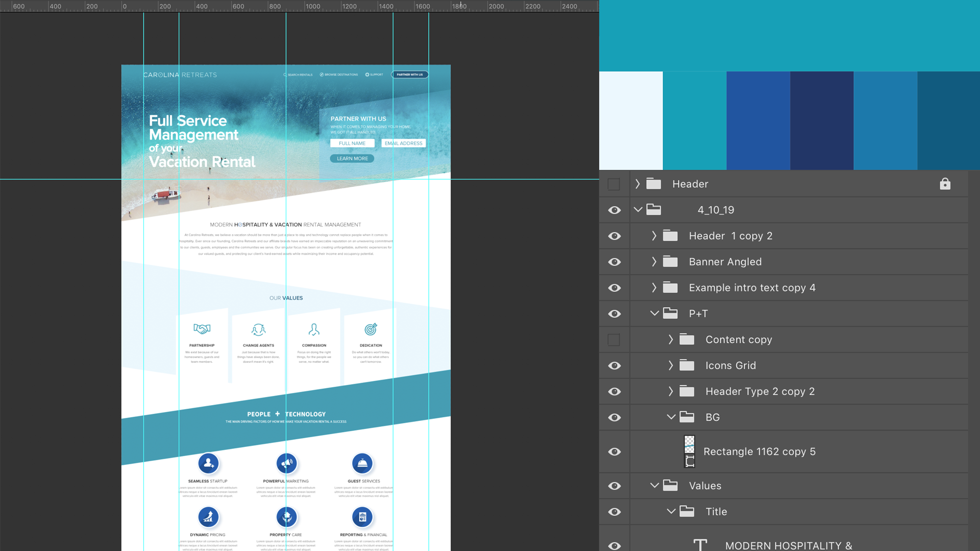Click the vector mask thumbnail on Rectangle layer
Viewport: 980px width, 551px height.
(x=690, y=461)
